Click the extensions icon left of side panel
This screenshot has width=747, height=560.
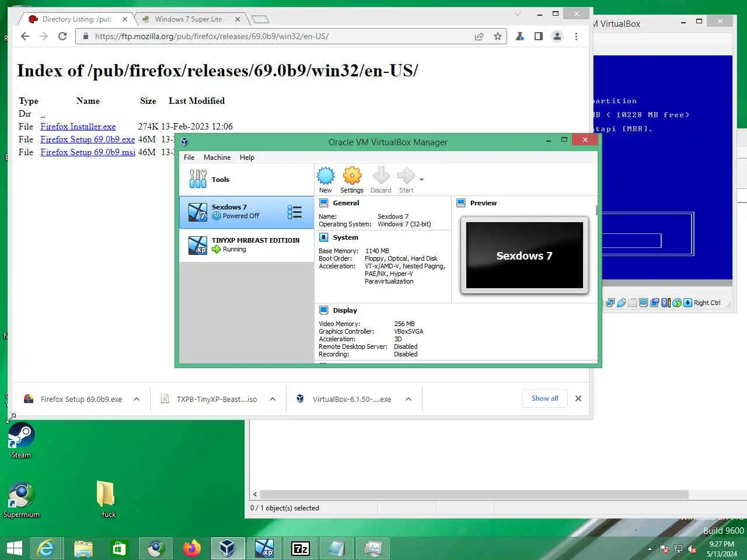[x=519, y=36]
